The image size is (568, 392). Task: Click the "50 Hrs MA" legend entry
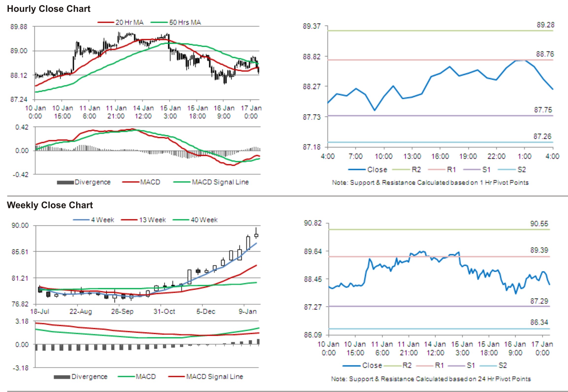176,22
